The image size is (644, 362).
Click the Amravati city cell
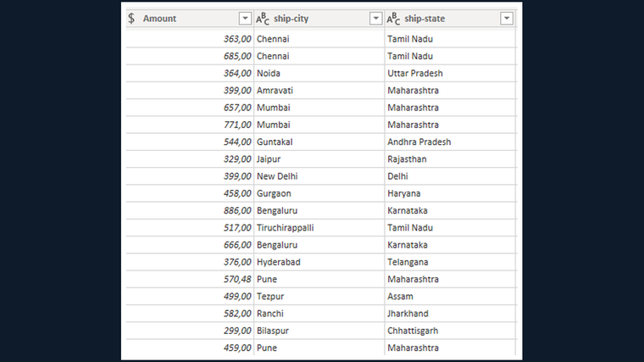tap(319, 91)
